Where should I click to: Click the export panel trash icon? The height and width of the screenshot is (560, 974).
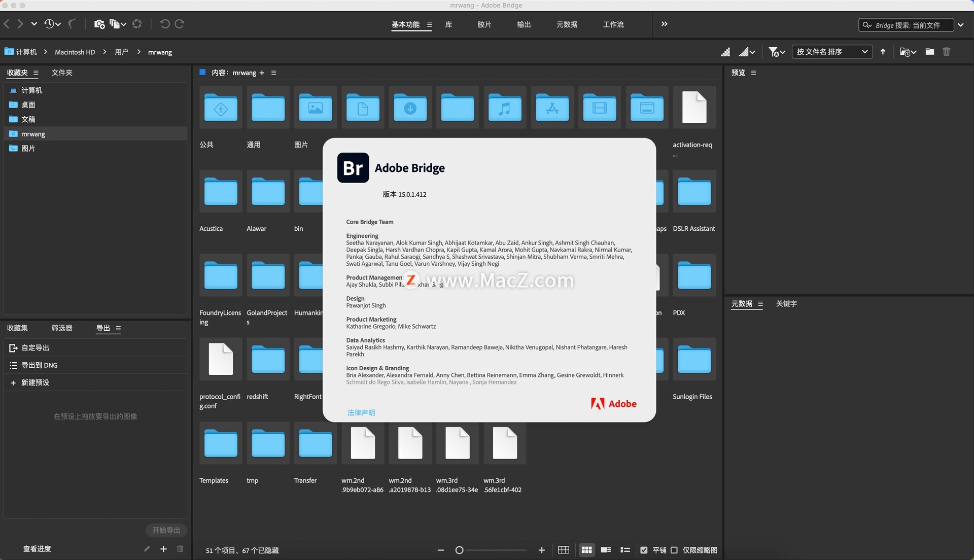180,549
